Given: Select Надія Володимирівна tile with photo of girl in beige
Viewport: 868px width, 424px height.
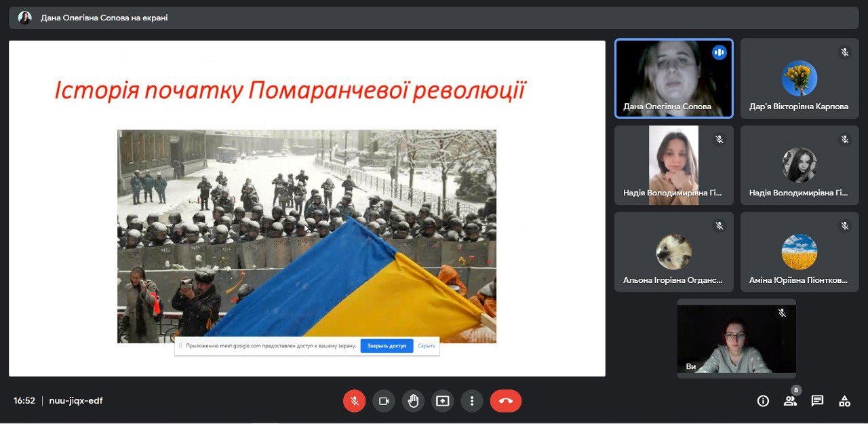Looking at the screenshot, I should coord(674,165).
